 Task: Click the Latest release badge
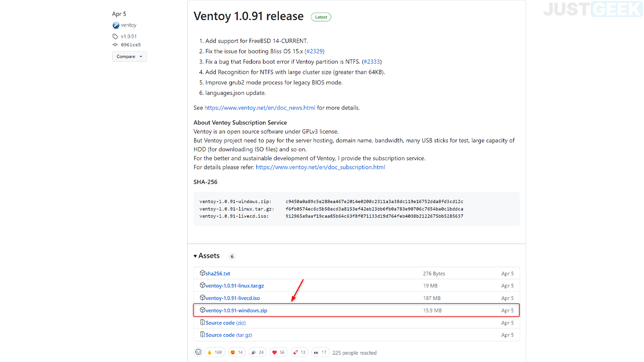[321, 17]
